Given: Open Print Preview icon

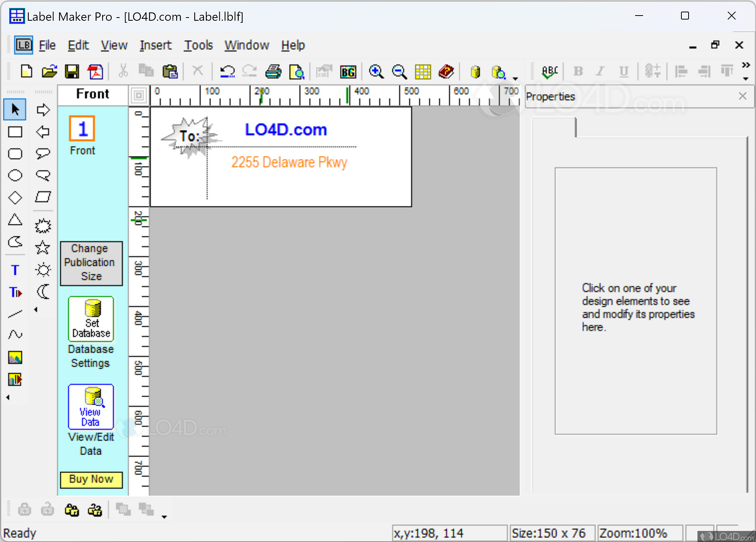Looking at the screenshot, I should (x=296, y=72).
